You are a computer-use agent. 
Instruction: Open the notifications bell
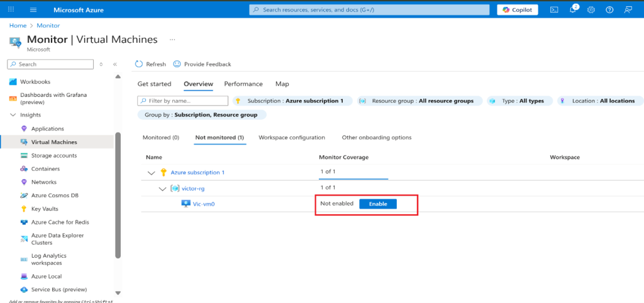[x=573, y=10]
